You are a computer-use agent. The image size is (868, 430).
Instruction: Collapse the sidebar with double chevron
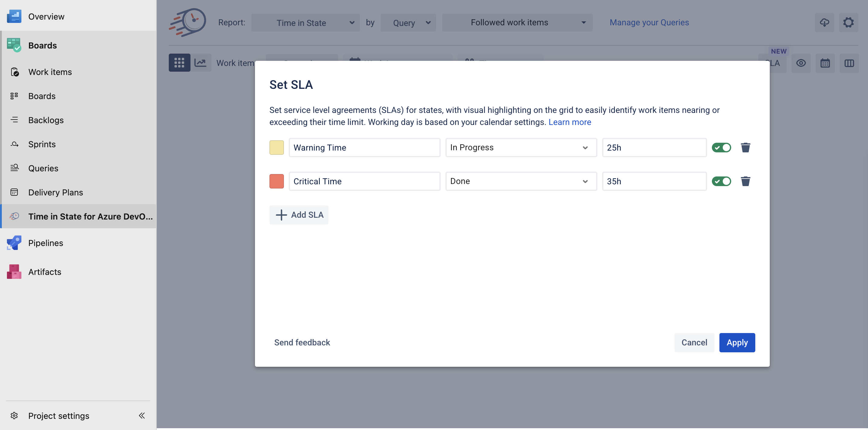tap(142, 415)
